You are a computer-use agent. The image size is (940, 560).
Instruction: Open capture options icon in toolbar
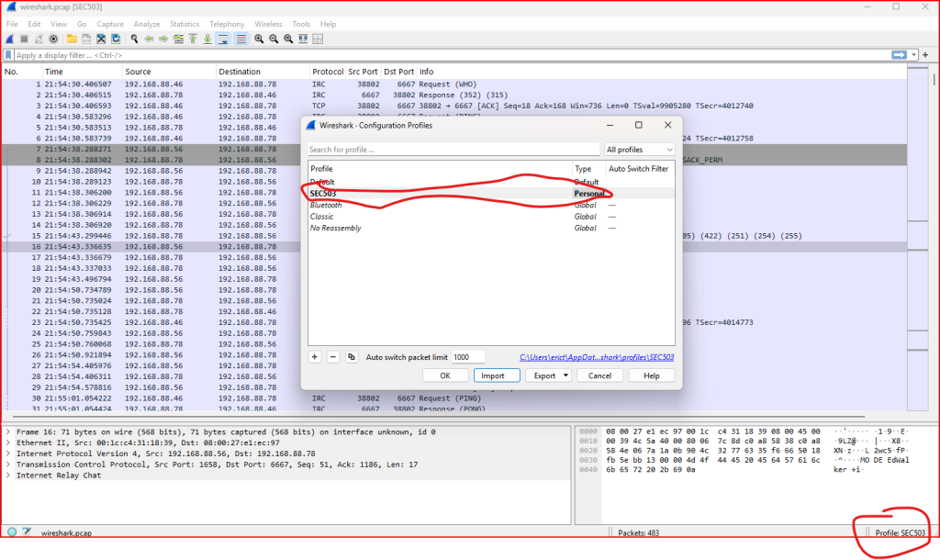(x=53, y=39)
